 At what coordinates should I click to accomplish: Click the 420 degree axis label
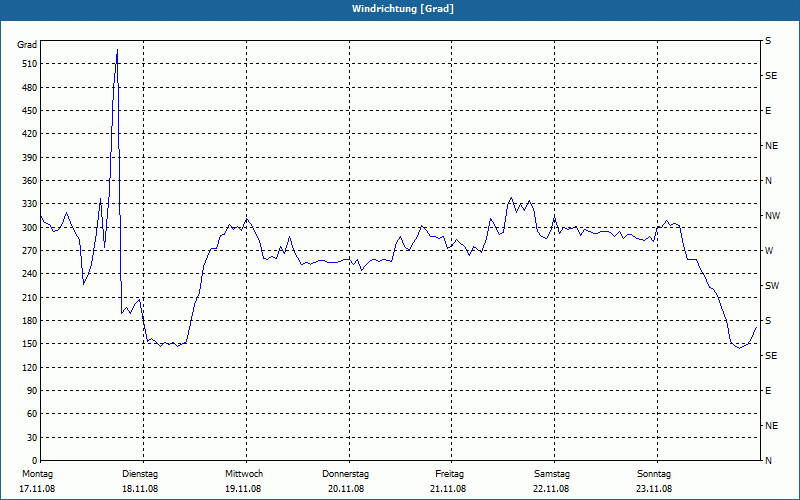pos(30,134)
